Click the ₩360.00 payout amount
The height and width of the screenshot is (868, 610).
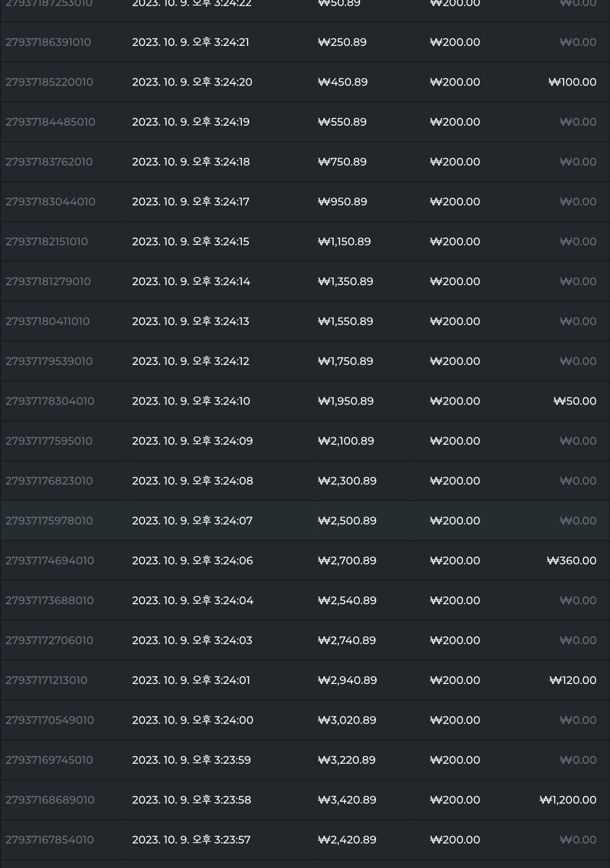[x=571, y=561]
